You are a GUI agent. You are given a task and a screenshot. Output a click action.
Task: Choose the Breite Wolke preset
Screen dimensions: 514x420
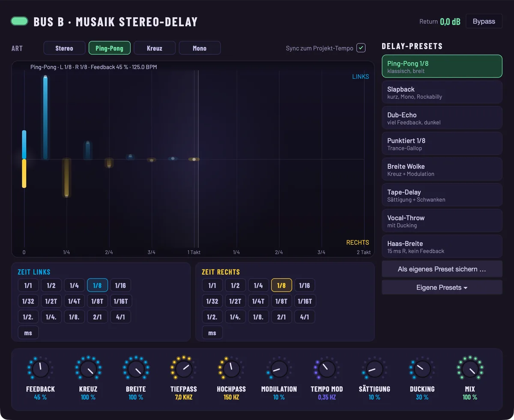click(x=442, y=169)
